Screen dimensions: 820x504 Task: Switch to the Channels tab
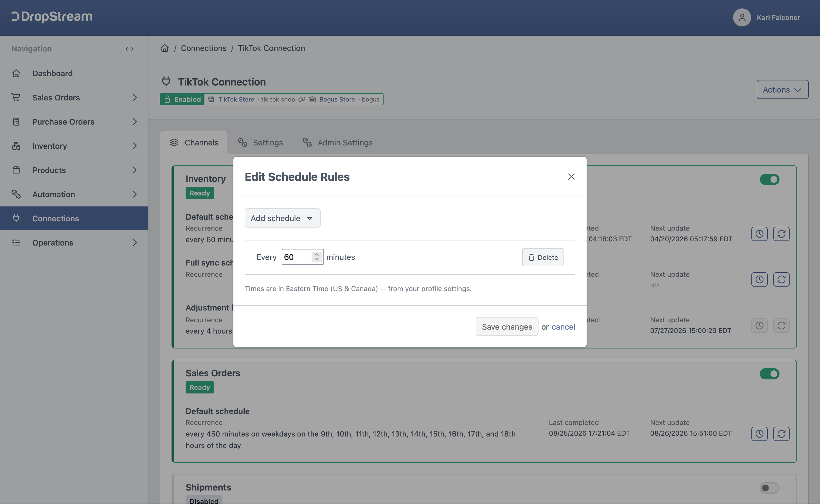click(194, 142)
